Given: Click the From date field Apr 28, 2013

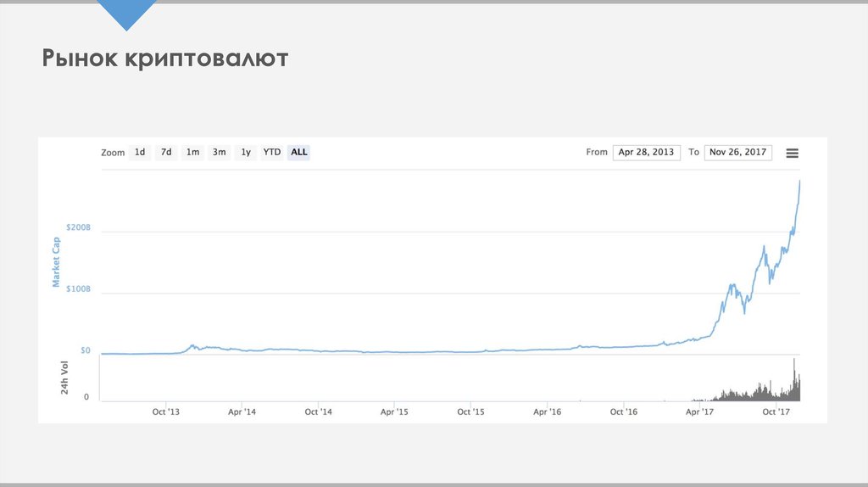Looking at the screenshot, I should coord(646,153).
